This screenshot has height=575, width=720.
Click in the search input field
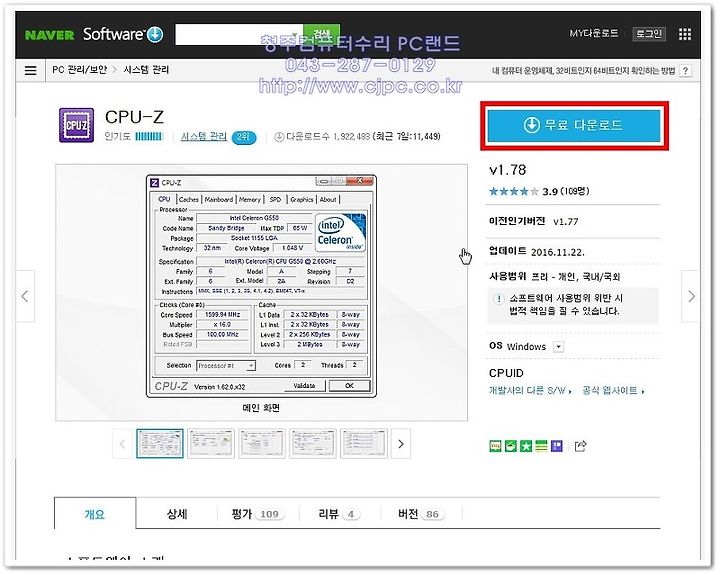pos(239,34)
